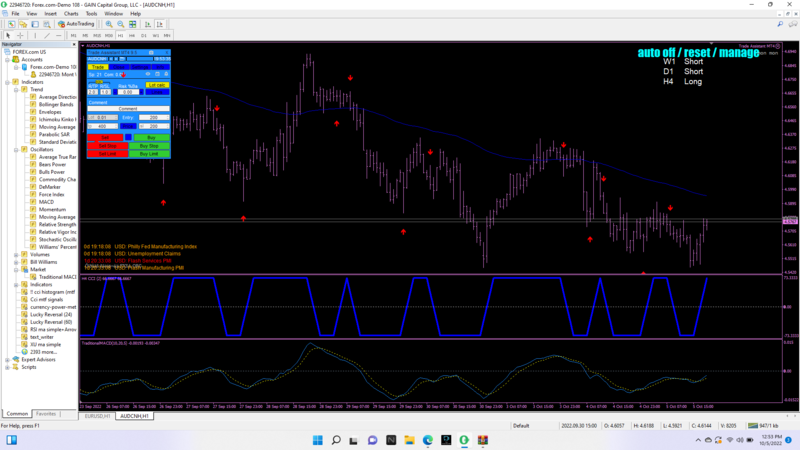Zoom in on the chart
The width and height of the screenshot is (800, 450).
109,24
